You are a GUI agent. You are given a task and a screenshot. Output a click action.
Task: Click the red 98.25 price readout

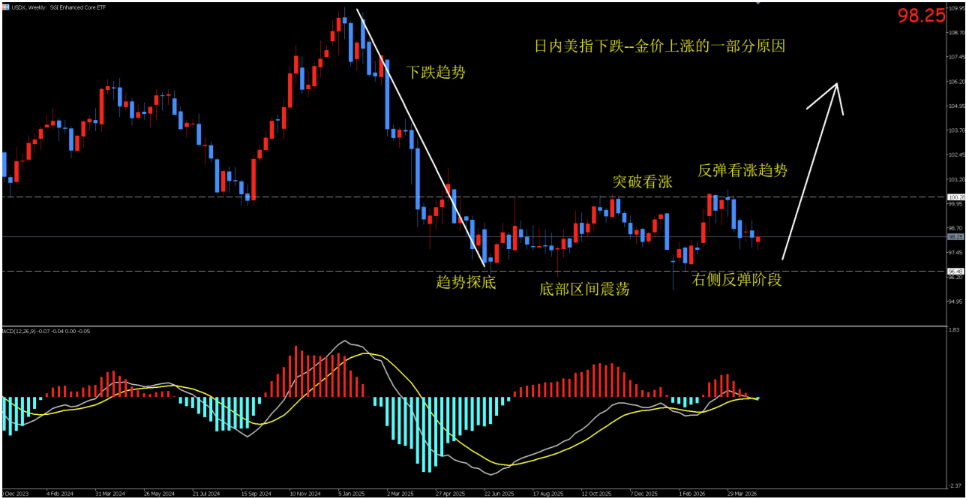pos(921,17)
